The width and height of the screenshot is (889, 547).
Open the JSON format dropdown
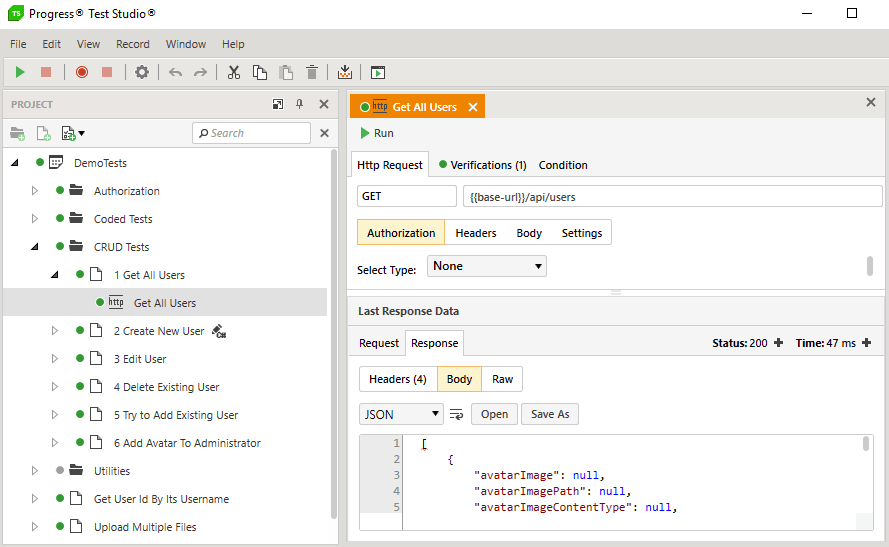pyautogui.click(x=401, y=414)
